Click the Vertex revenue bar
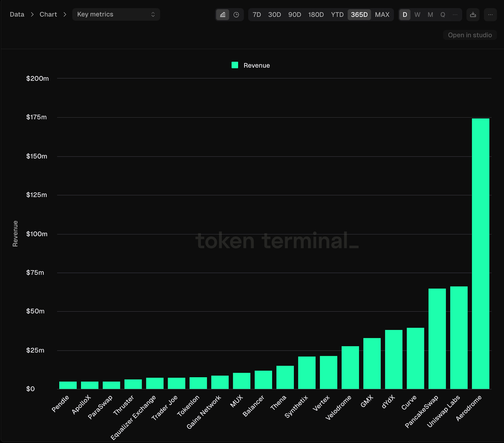 coord(329,372)
